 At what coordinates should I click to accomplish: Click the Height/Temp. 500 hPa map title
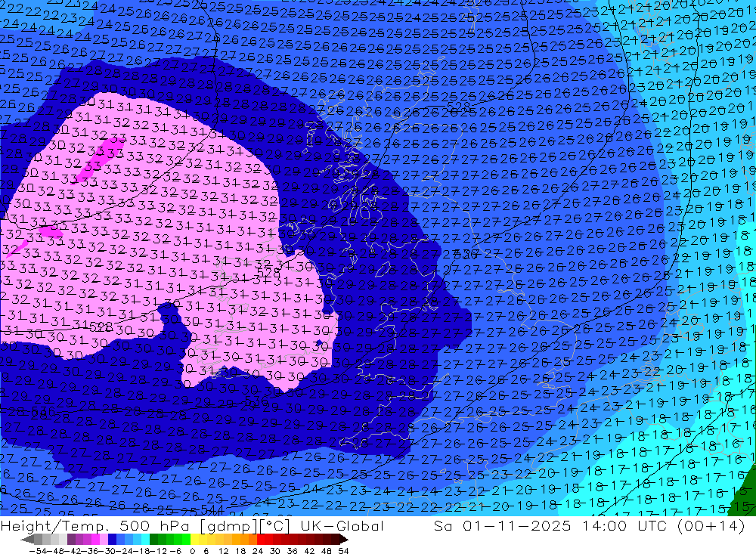pos(95,526)
